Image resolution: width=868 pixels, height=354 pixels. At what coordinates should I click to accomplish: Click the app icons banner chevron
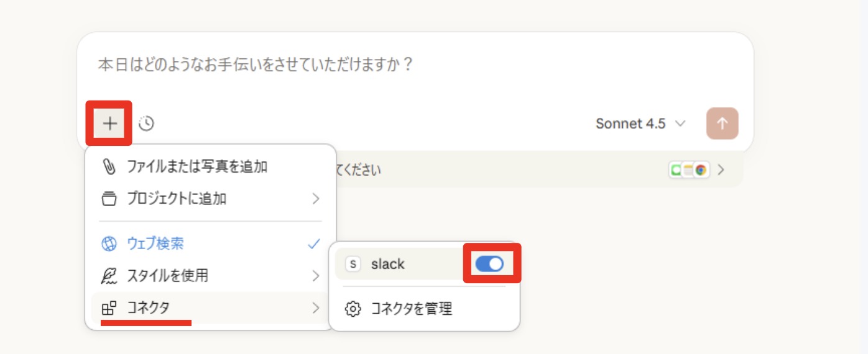tap(721, 170)
